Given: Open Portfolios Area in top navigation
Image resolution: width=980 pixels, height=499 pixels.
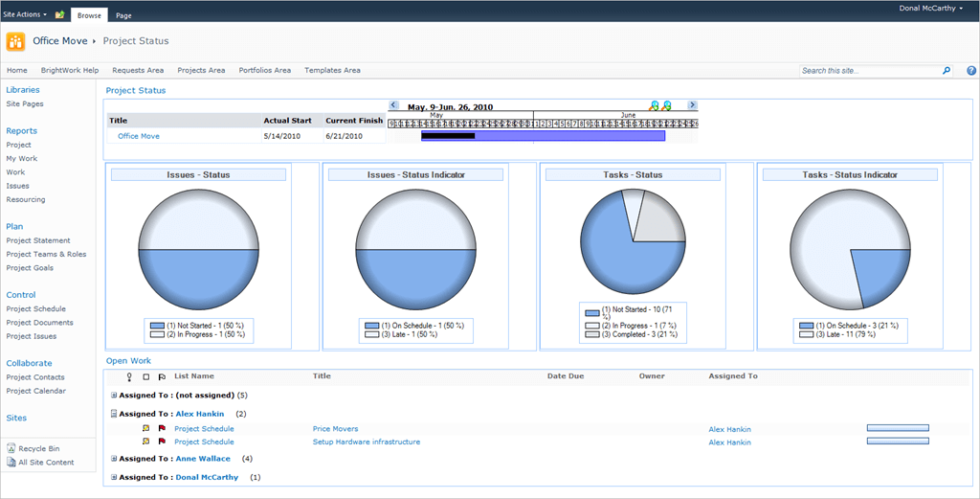Looking at the screenshot, I should [x=265, y=71].
